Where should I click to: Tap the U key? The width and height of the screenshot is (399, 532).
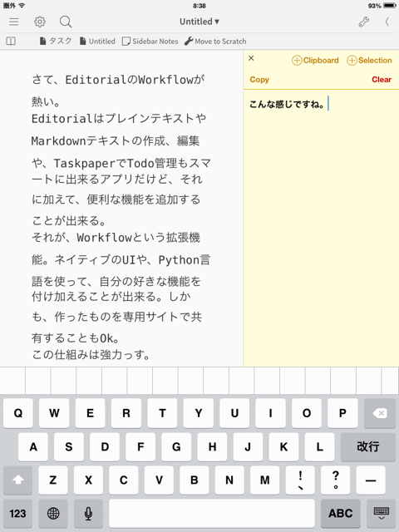point(234,413)
